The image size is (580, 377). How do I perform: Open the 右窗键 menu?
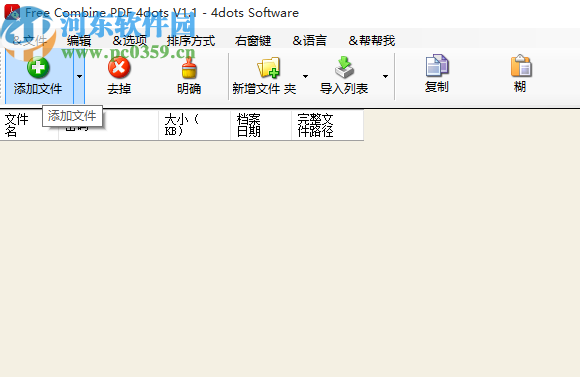tap(253, 40)
